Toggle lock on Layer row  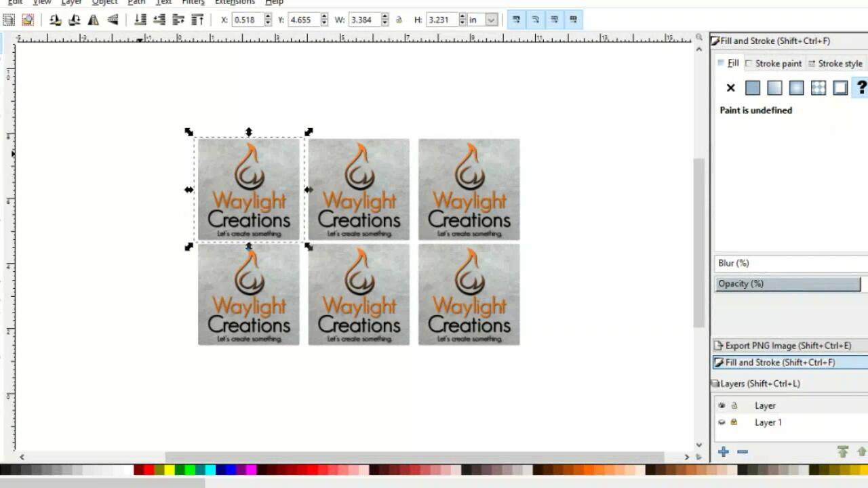point(734,405)
